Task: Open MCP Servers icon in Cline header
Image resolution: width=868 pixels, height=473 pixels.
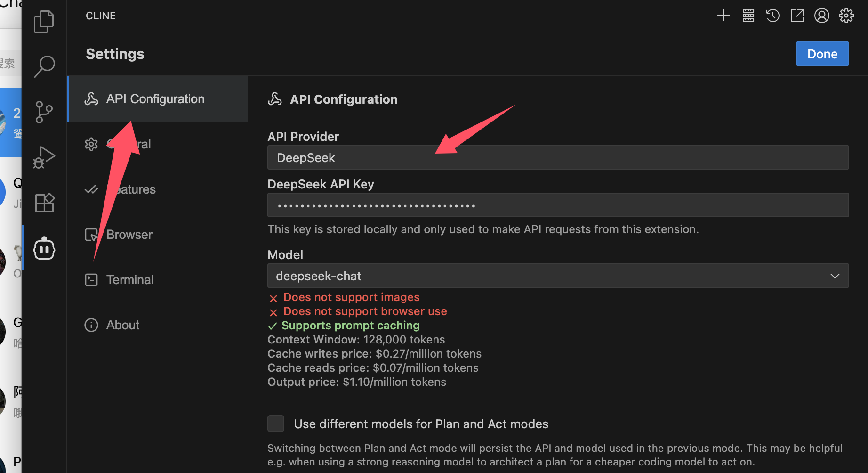Action: [748, 16]
